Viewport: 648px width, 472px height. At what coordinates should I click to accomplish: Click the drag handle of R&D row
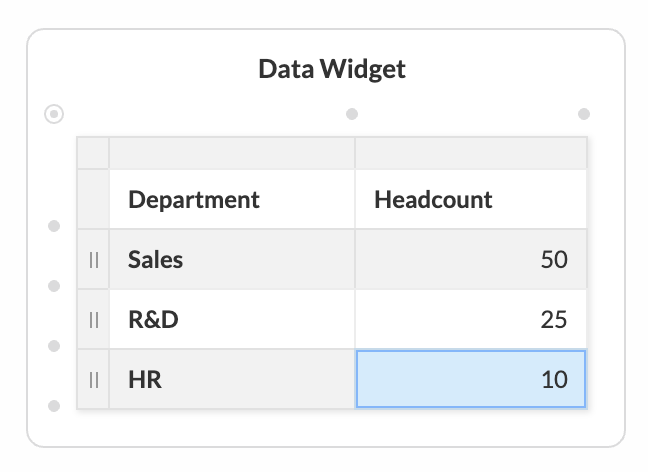[94, 320]
